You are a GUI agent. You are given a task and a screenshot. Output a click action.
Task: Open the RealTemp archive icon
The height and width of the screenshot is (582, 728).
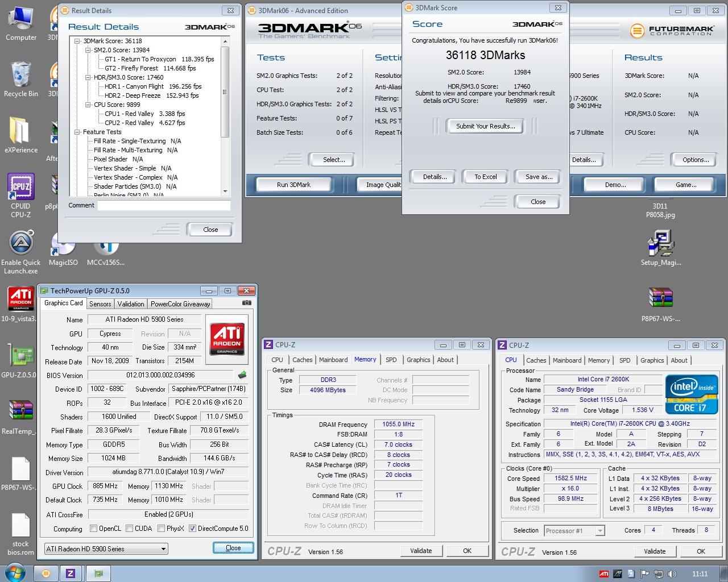(20, 417)
